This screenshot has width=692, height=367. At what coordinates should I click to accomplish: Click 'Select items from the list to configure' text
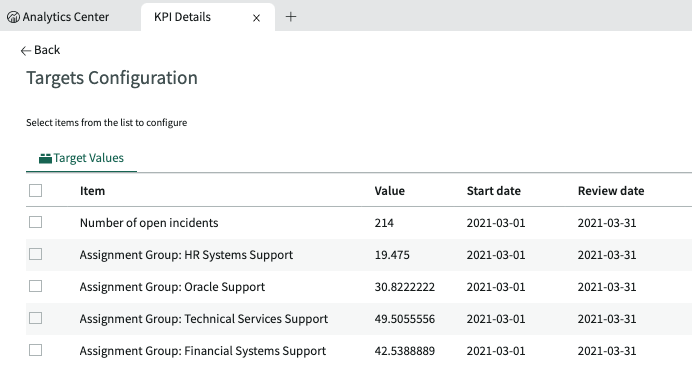pyautogui.click(x=106, y=123)
